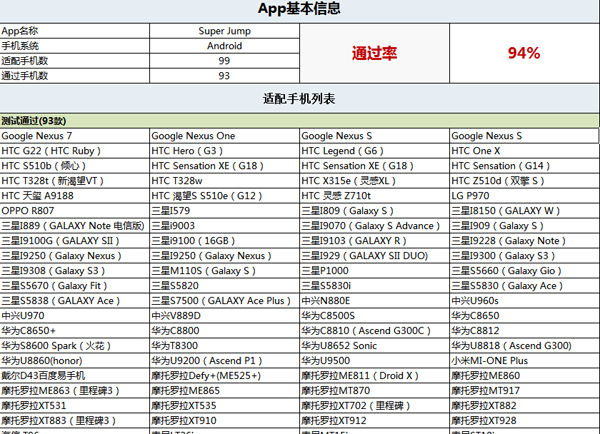Select the "HTC One X" cell
This screenshot has height=434, width=600.
[x=524, y=151]
